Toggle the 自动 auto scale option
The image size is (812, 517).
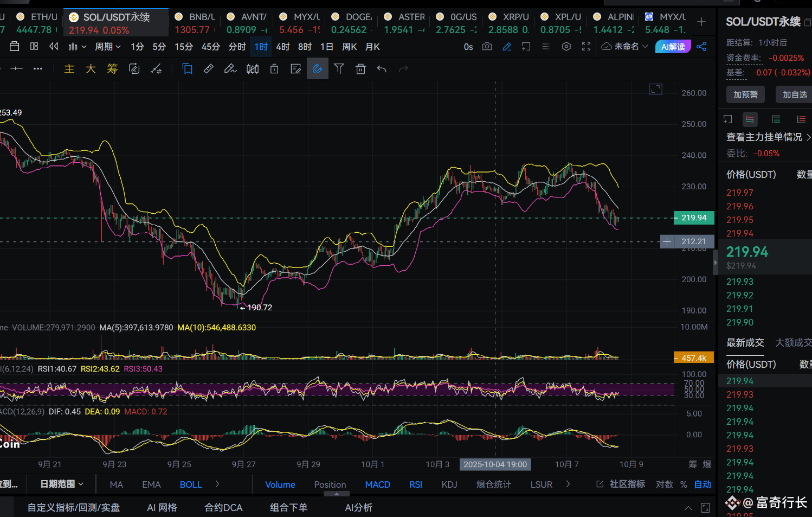(x=703, y=484)
